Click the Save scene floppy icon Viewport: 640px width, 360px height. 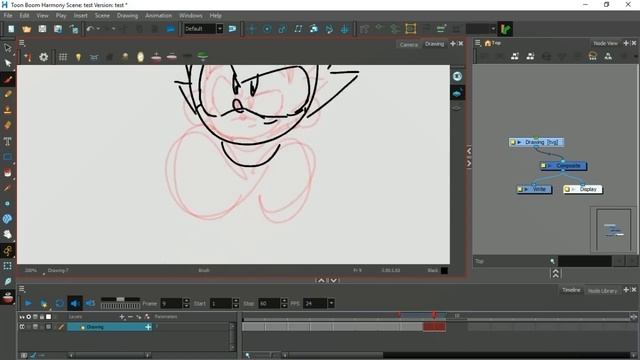point(42,29)
